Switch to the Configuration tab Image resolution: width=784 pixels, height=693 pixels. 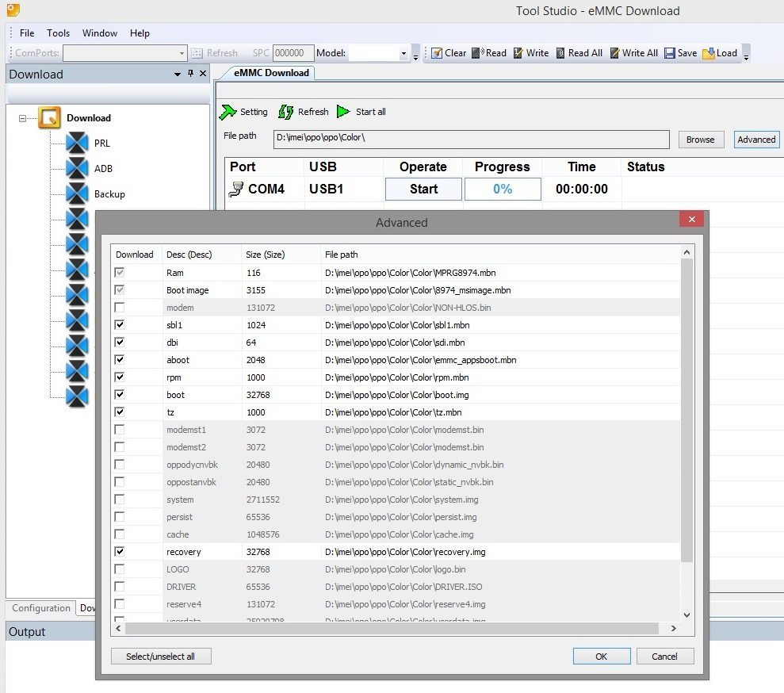point(41,608)
